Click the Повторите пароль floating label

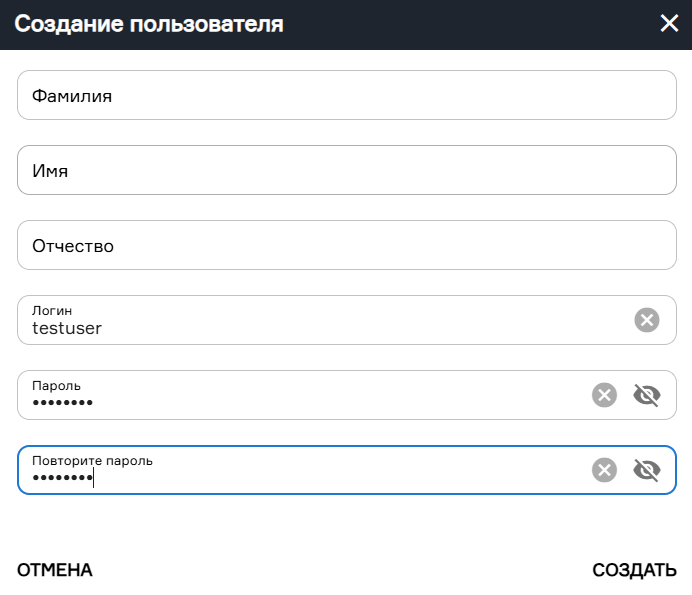(x=92, y=460)
